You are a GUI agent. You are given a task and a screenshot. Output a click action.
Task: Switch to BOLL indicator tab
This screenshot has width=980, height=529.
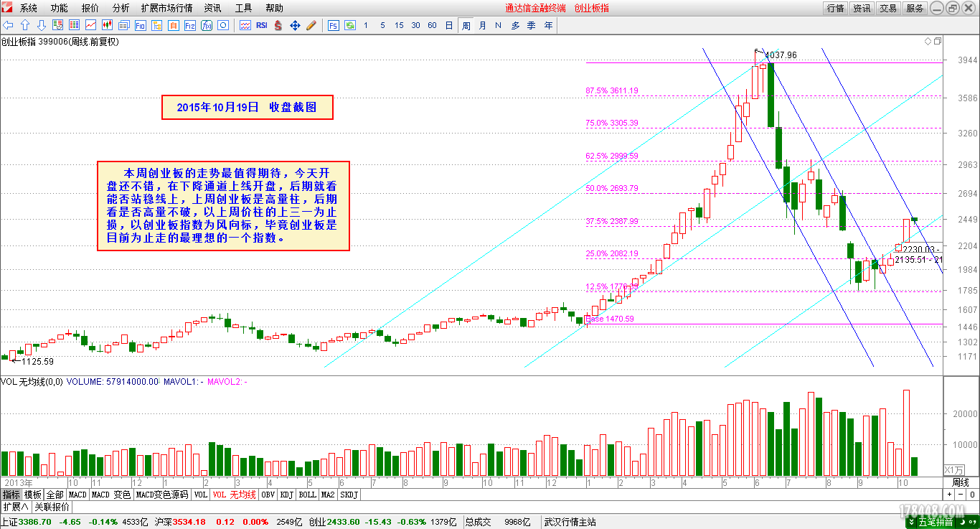click(x=307, y=495)
